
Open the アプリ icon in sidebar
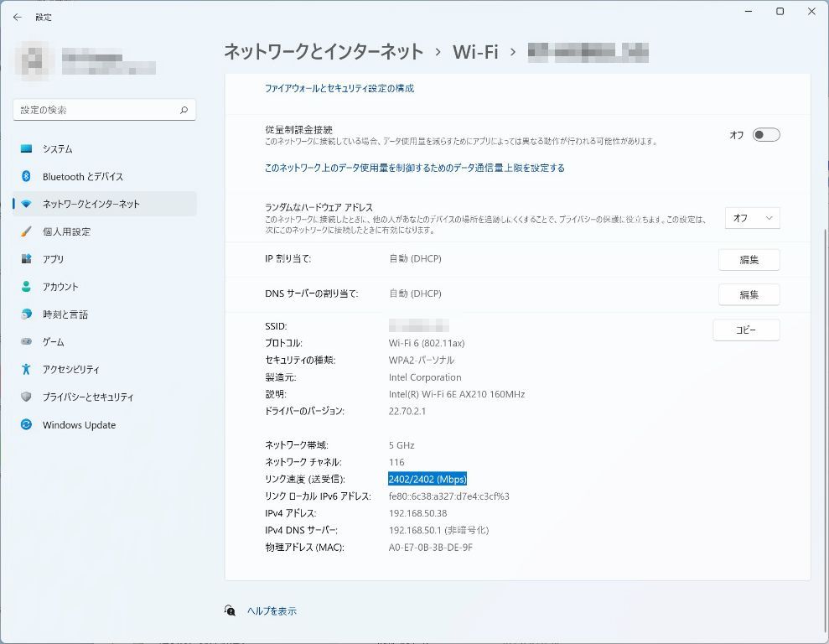pos(26,259)
